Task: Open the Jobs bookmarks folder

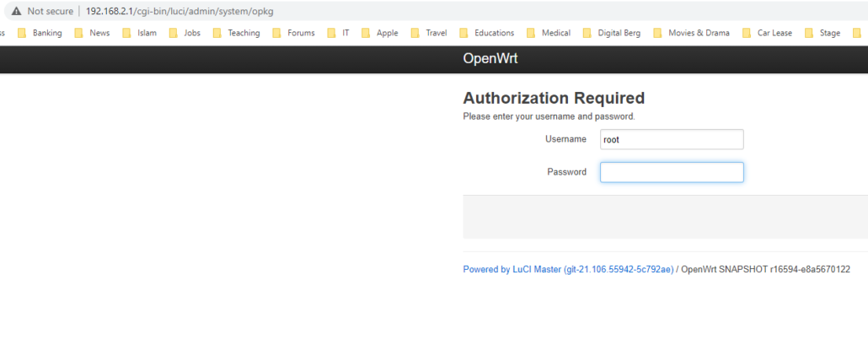Action: pos(185,33)
